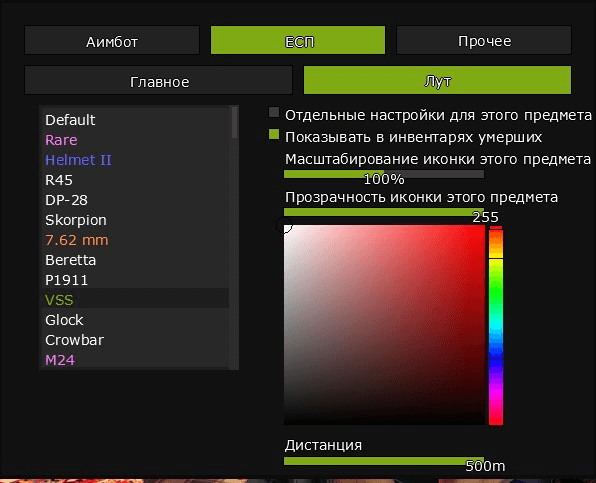Switch to the ЕСП tab
Viewport: 596px width, 483px height.
[x=298, y=40]
